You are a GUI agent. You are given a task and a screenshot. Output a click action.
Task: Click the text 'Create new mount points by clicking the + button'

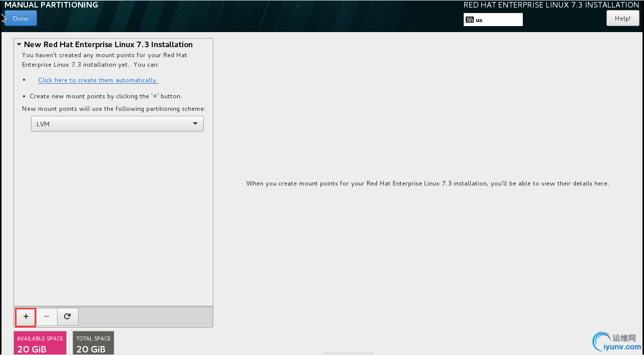click(x=106, y=96)
